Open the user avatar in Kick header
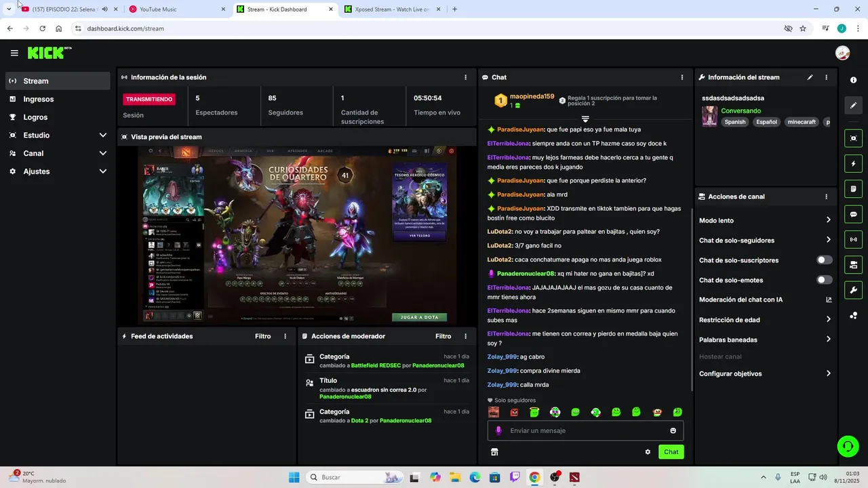 pos(842,53)
